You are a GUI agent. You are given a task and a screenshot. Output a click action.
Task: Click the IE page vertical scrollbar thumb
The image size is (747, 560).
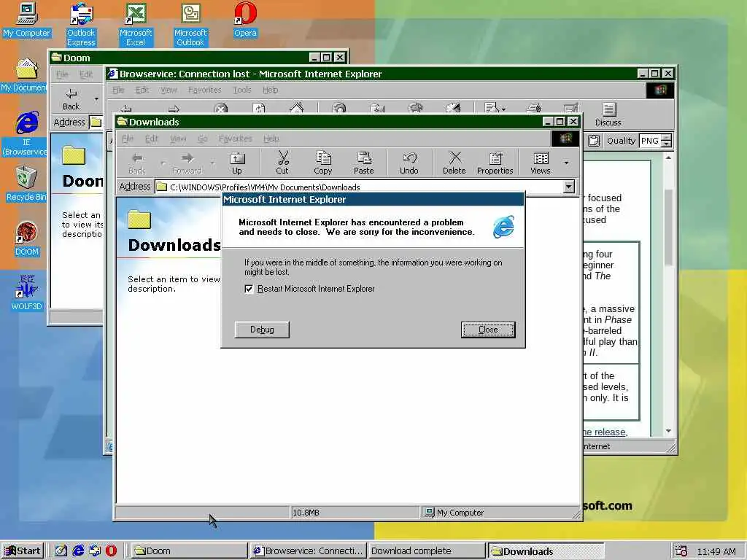668,227
